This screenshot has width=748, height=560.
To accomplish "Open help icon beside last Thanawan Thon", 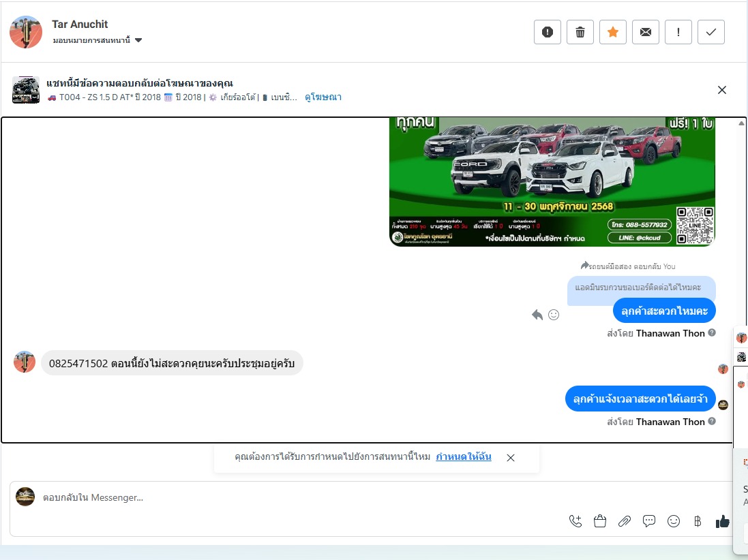I will (712, 421).
